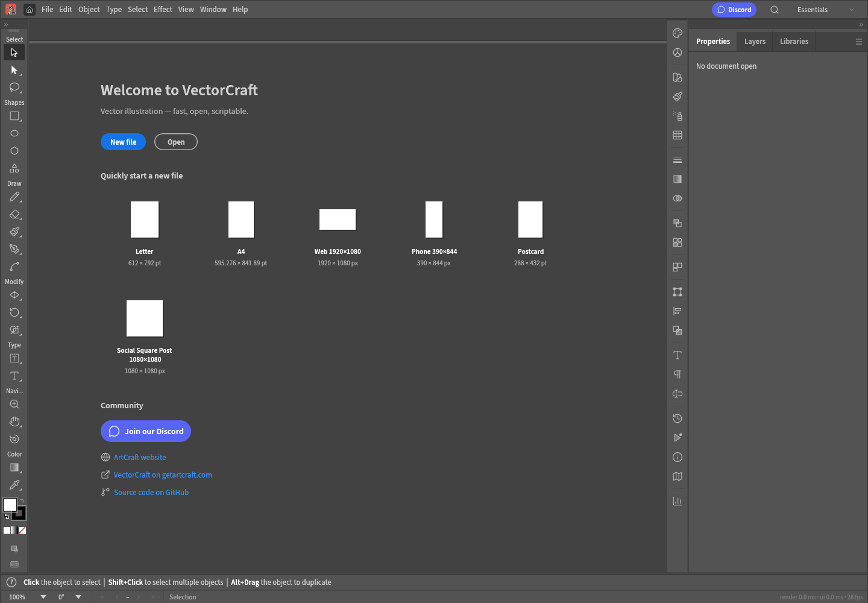Click the help question mark icon
The height and width of the screenshot is (603, 868).
coord(11,582)
